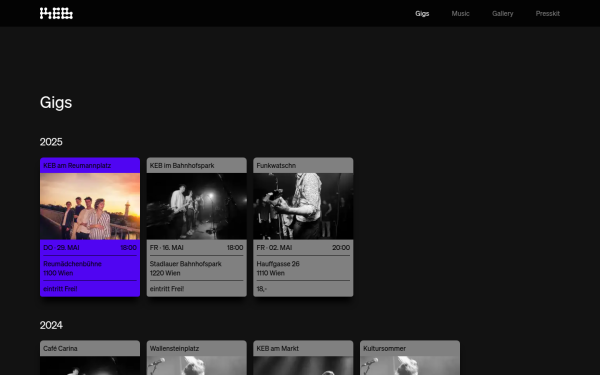Click the sunset band photo thumbnail

pos(90,206)
